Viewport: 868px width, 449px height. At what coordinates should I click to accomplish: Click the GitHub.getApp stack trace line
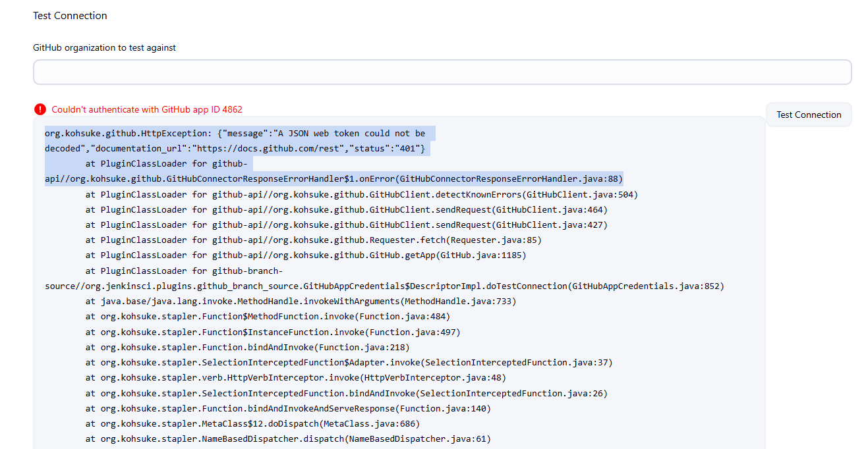[x=305, y=255]
